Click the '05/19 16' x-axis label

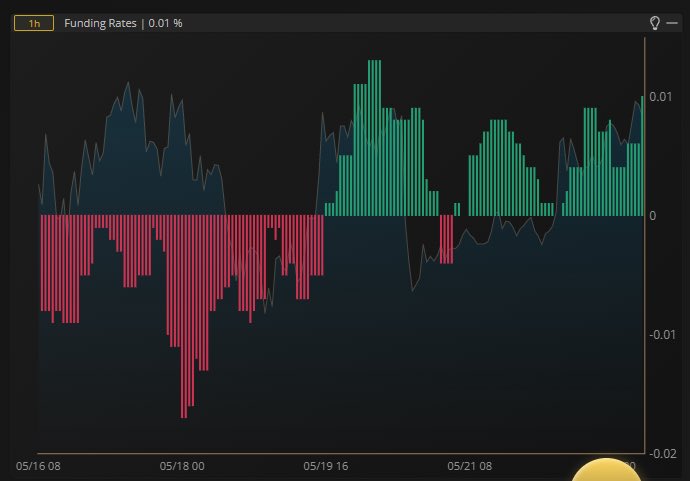[326, 466]
